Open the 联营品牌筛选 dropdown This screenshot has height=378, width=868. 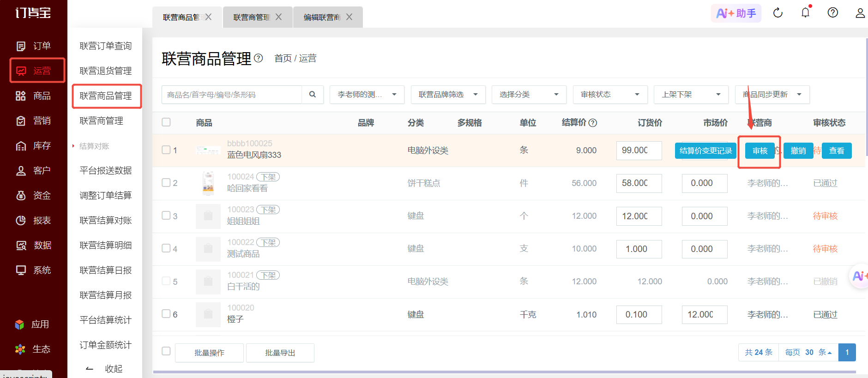[448, 95]
